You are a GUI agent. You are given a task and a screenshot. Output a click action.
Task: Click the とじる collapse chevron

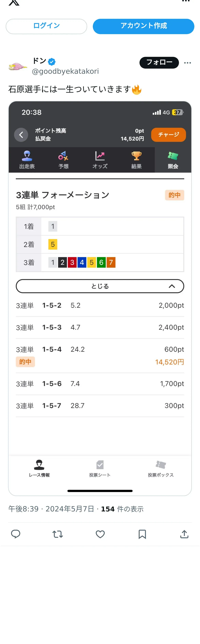point(172,286)
